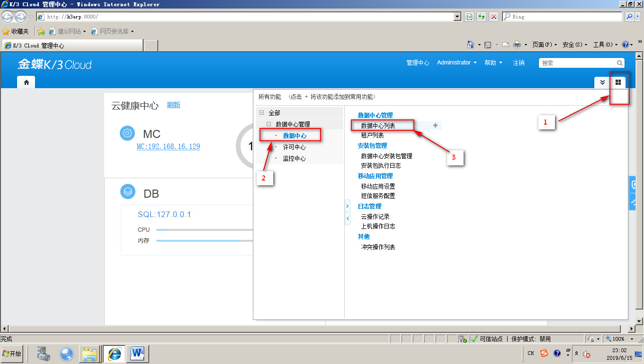The width and height of the screenshot is (644, 364).
Task: Click the RSS feeds icon in command bar
Action: (487, 45)
